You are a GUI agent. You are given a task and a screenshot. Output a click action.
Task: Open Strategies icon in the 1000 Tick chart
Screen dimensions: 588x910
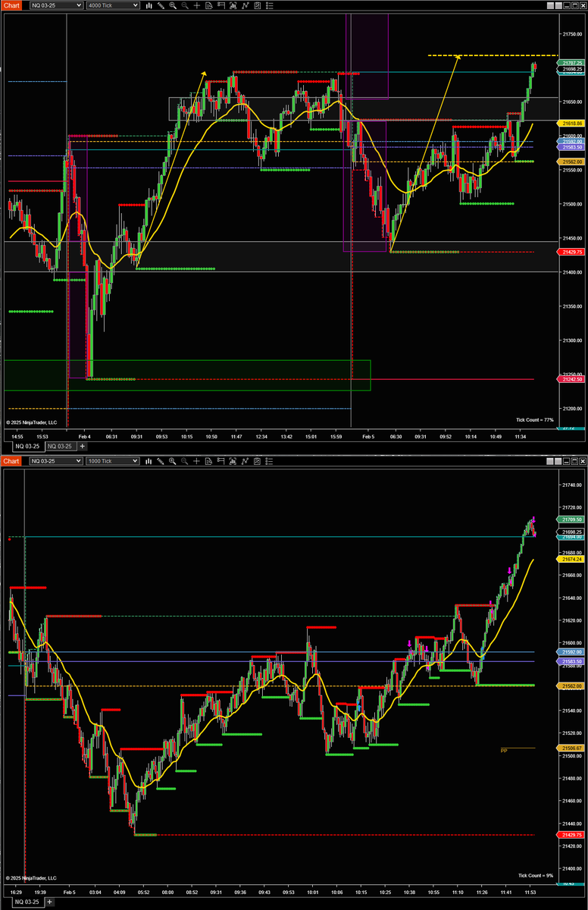click(x=258, y=461)
